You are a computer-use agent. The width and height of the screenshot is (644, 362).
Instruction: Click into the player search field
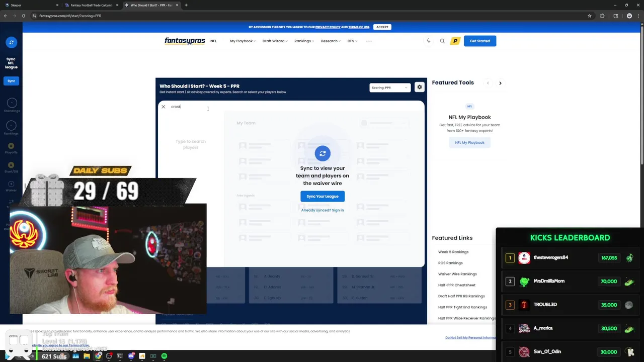click(297, 107)
